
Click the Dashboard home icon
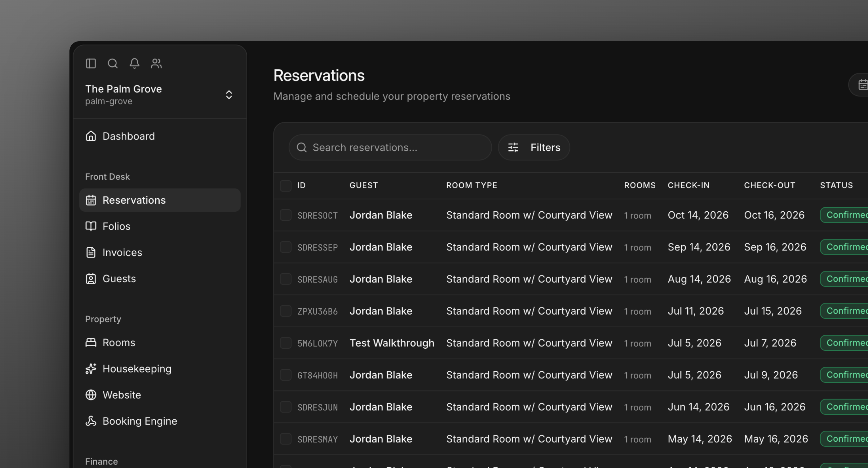point(91,136)
